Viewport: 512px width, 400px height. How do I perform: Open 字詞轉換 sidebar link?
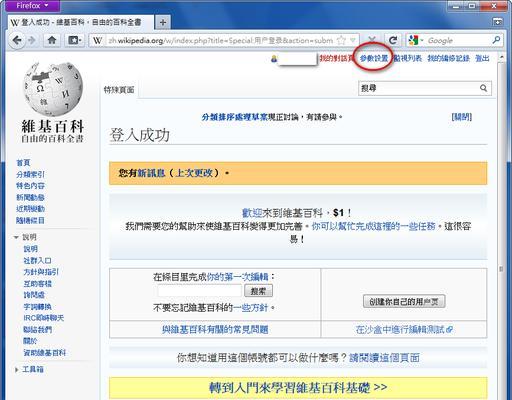click(37, 306)
